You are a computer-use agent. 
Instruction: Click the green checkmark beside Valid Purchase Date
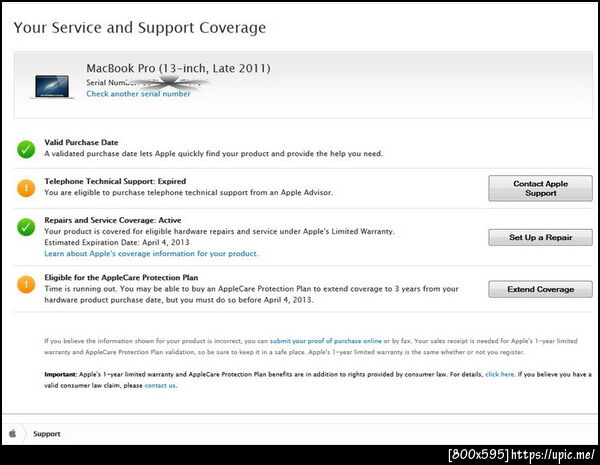26,149
